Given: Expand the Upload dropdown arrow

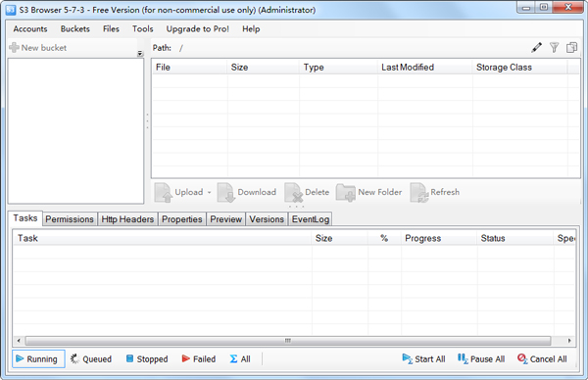Looking at the screenshot, I should click(210, 192).
